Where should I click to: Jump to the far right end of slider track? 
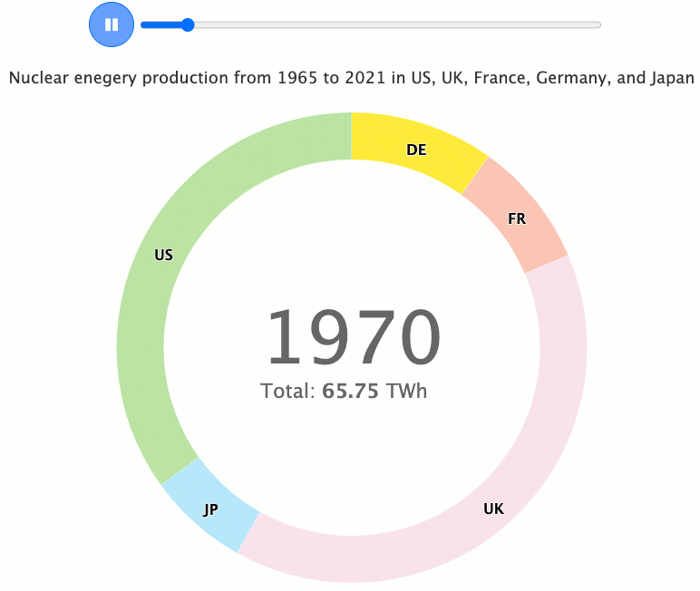(x=598, y=24)
